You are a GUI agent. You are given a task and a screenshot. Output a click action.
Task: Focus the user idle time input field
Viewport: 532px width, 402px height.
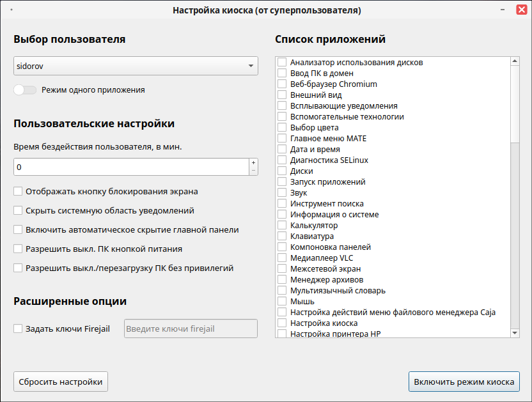pyautogui.click(x=130, y=167)
